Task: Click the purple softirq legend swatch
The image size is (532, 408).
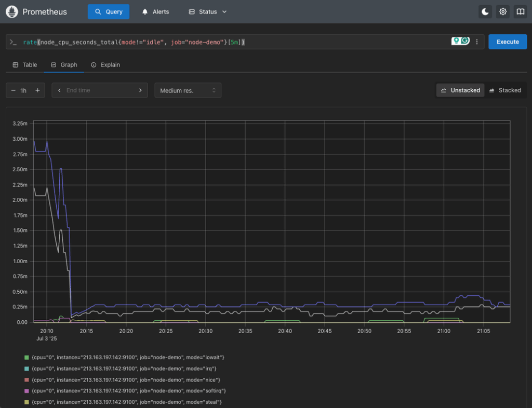Action: [x=27, y=391]
